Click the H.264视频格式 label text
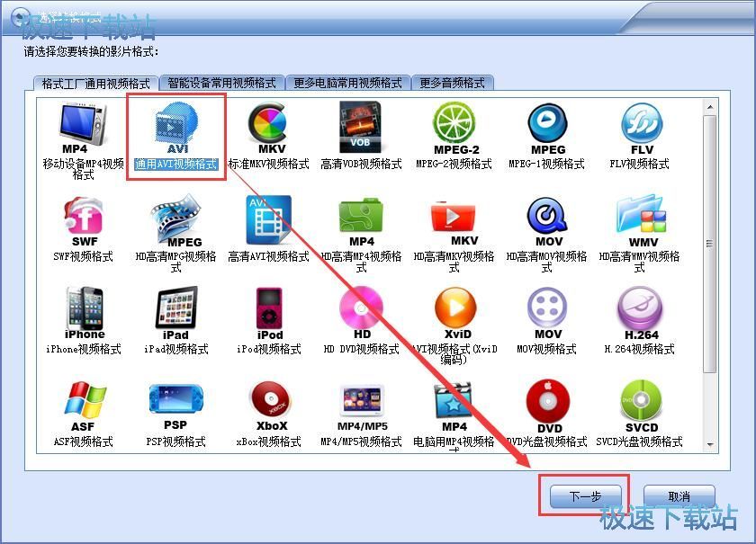The image size is (756, 544). [x=639, y=349]
